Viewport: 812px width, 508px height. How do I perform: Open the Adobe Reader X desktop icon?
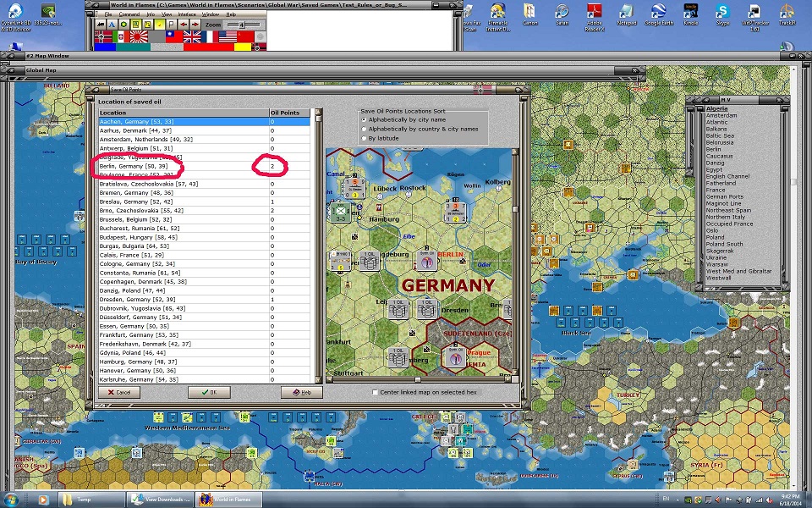[x=594, y=17]
